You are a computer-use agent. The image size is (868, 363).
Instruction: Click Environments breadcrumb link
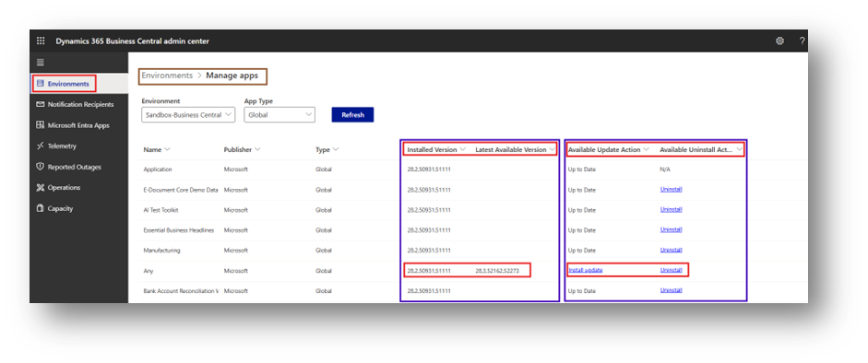(167, 76)
